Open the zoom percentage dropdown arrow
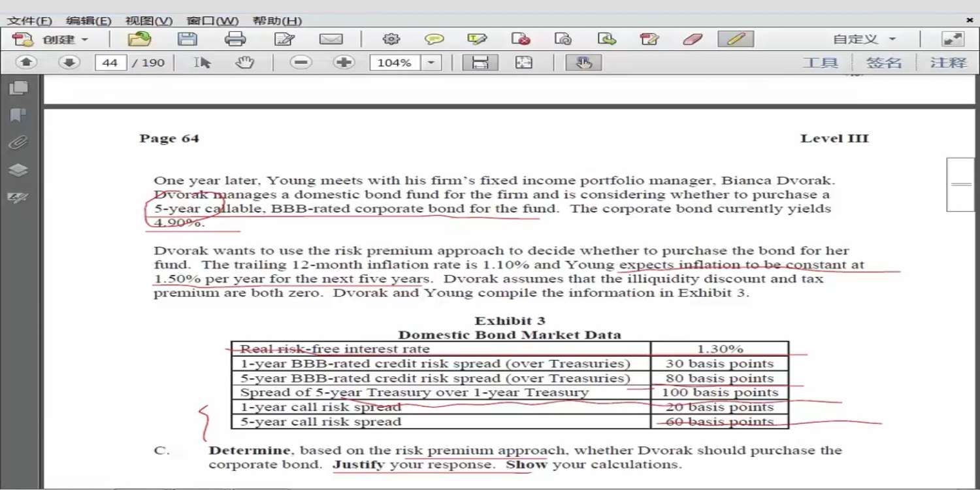Viewport: 980px width, 490px height. (431, 63)
